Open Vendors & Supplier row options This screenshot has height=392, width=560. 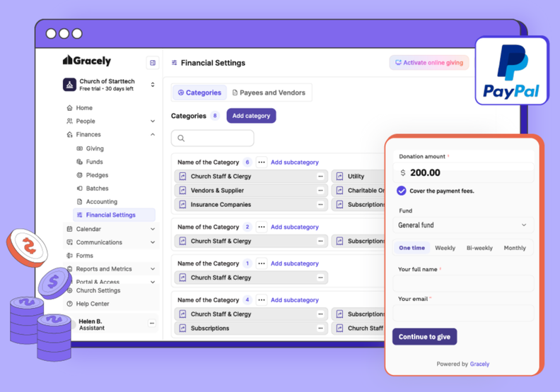pyautogui.click(x=320, y=191)
